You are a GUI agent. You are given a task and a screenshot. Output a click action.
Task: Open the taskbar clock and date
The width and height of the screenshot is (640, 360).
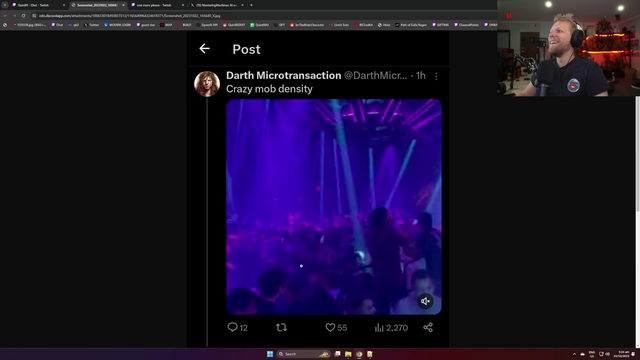[x=623, y=354]
